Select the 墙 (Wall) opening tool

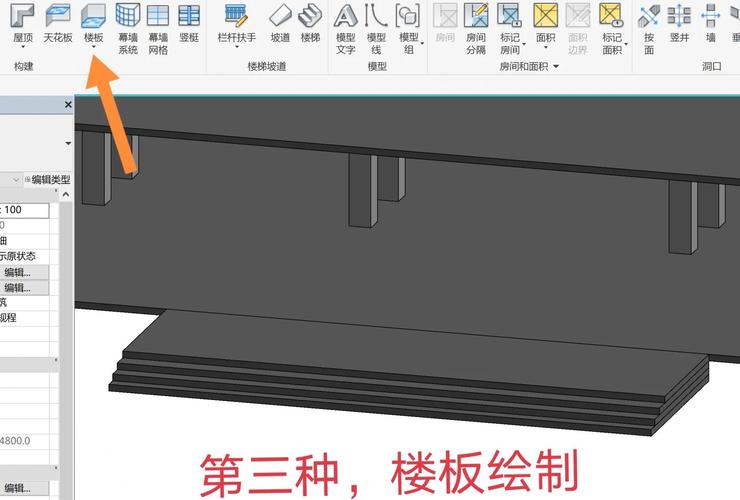[710, 21]
